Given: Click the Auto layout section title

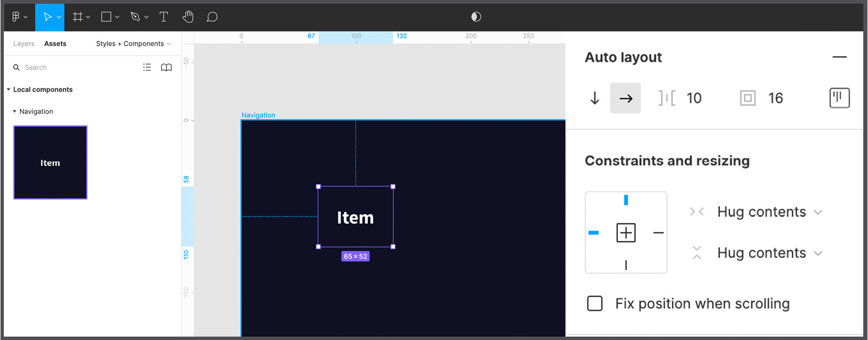Looking at the screenshot, I should 623,57.
